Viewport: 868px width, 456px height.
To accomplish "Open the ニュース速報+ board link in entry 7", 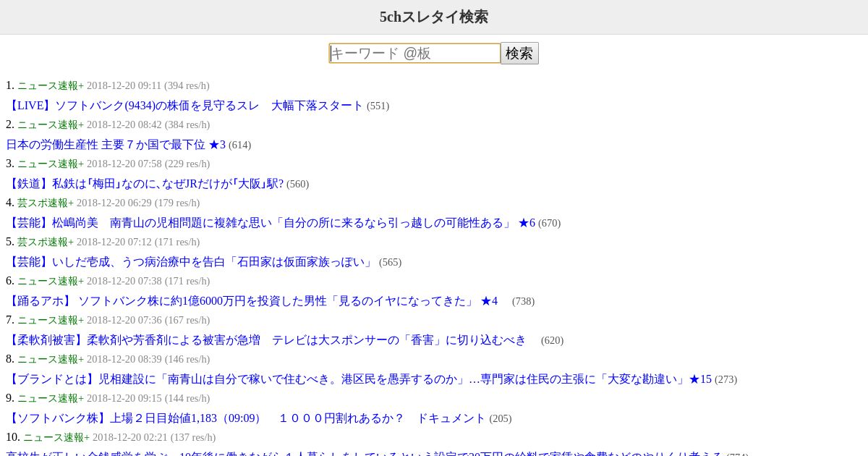I will pos(51,320).
